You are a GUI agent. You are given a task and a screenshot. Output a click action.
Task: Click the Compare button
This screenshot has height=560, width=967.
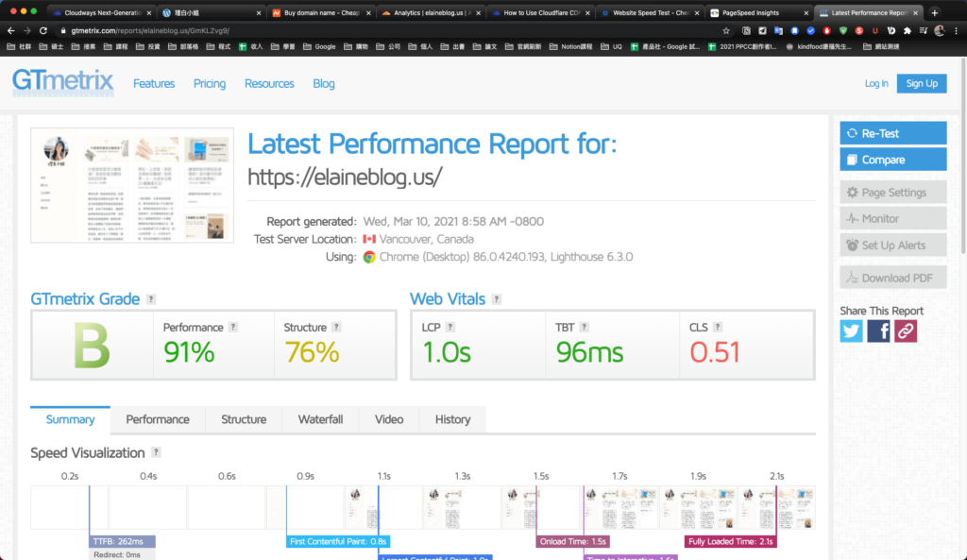[x=893, y=160]
